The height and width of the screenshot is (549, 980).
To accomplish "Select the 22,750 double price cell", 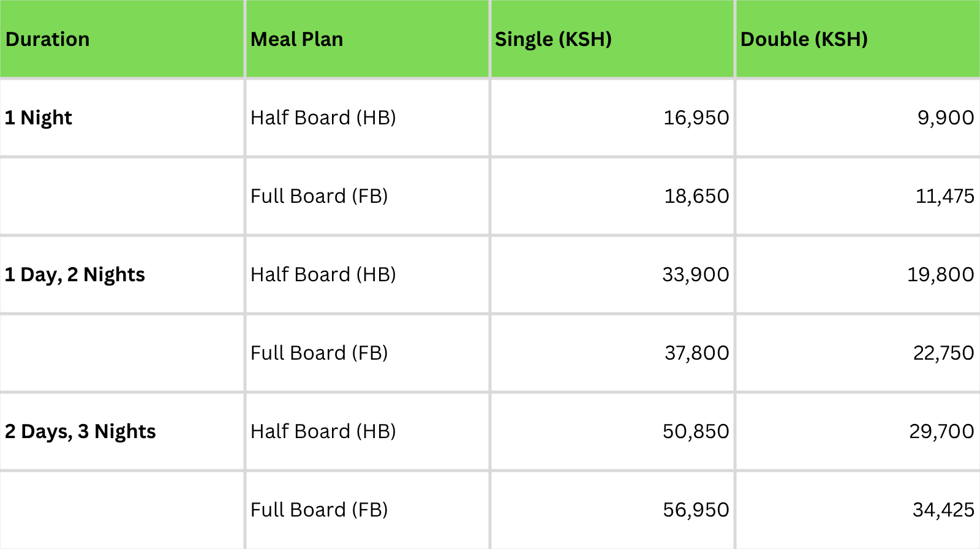I will click(x=943, y=353).
